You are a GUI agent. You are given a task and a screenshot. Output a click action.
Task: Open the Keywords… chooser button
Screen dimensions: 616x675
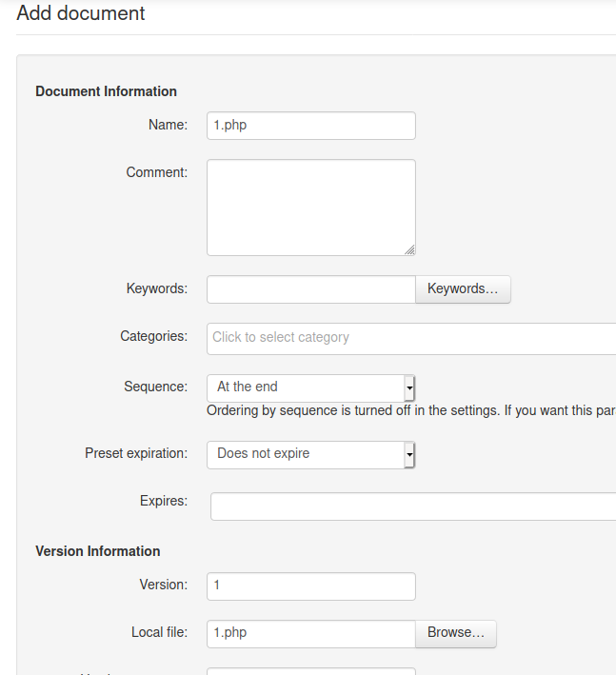pyautogui.click(x=463, y=289)
